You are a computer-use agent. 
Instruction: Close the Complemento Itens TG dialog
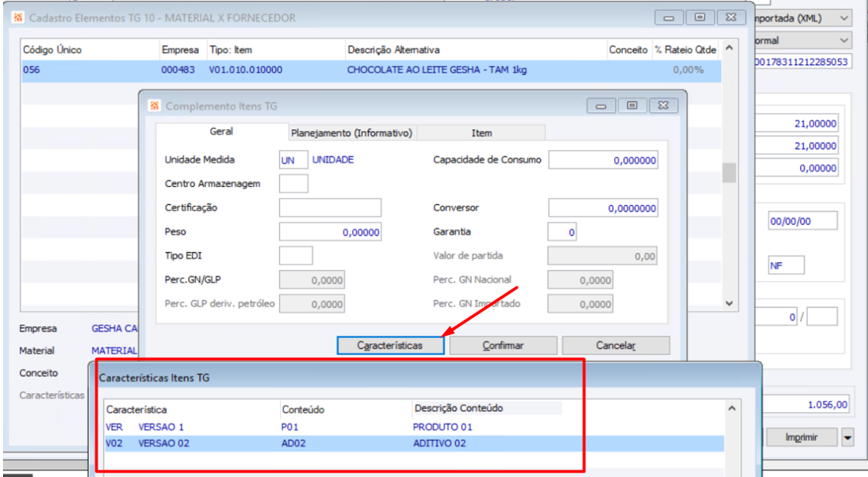coord(663,105)
